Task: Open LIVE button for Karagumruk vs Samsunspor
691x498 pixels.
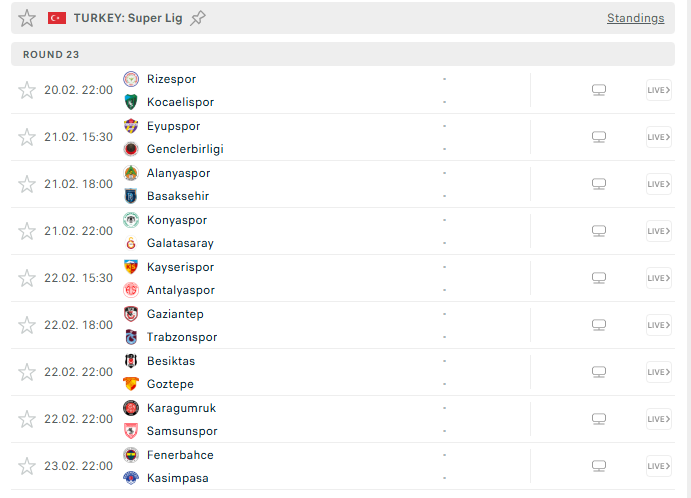Action: click(658, 419)
